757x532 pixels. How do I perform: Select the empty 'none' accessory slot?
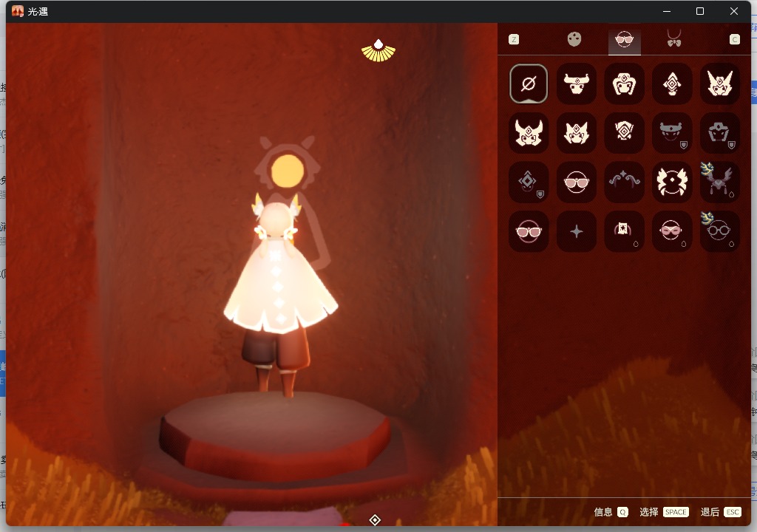coord(529,83)
